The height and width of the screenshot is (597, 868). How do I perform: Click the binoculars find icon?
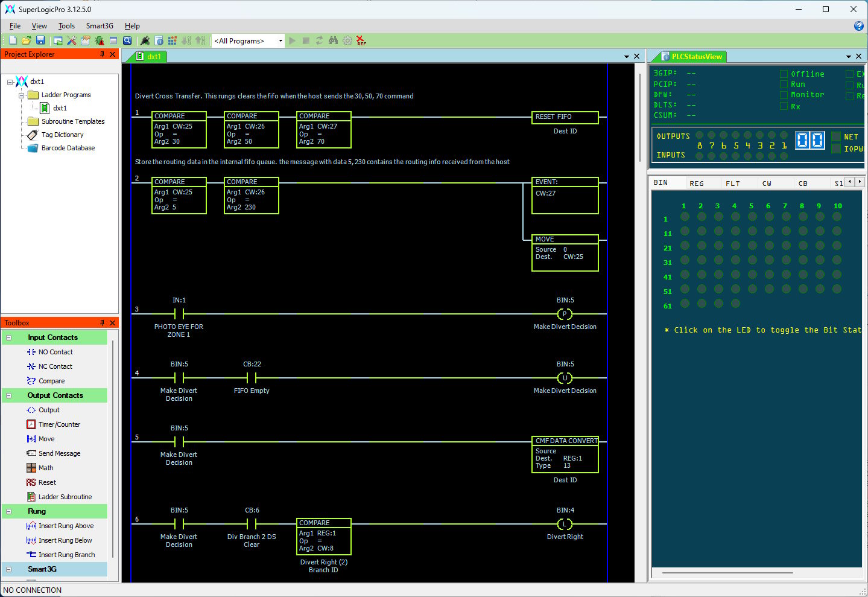333,40
